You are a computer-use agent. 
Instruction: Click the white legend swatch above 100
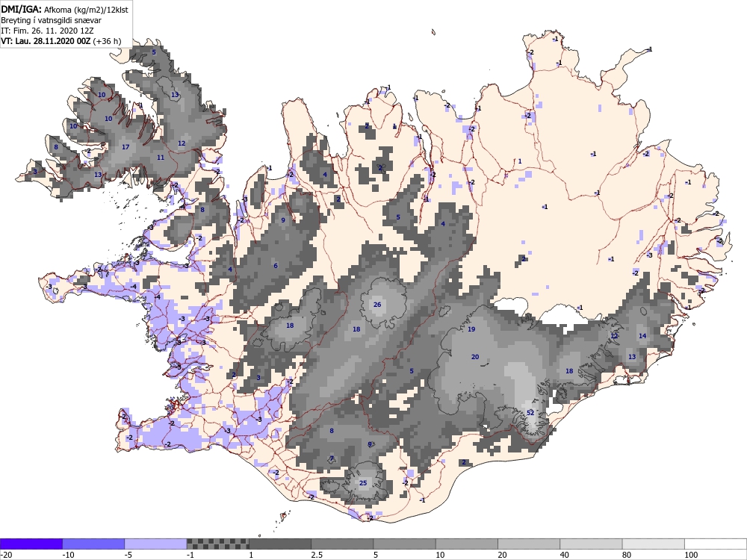click(x=716, y=544)
